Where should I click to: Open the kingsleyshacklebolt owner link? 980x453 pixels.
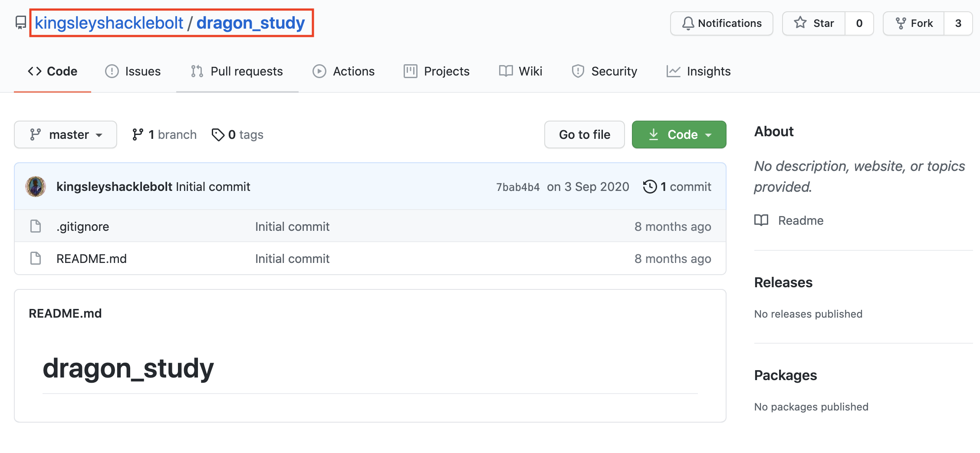(109, 23)
